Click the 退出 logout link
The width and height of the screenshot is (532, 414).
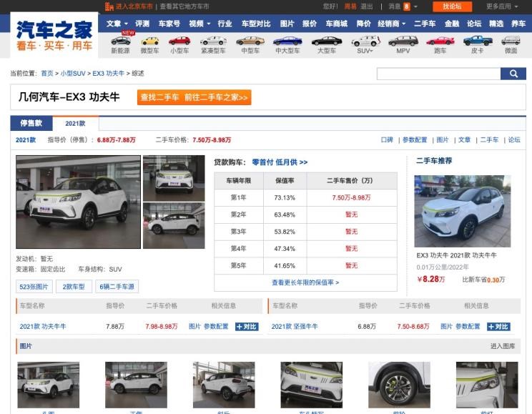366,6
